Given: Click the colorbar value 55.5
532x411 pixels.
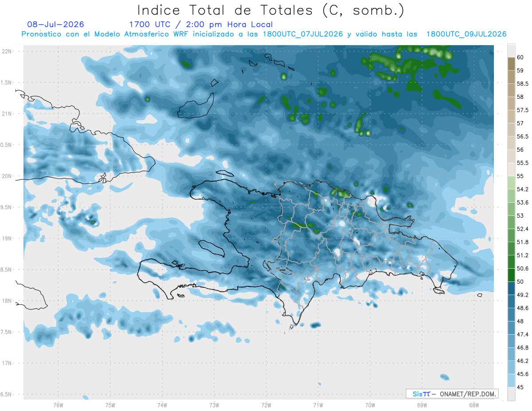Looking at the screenshot, I should pos(523,163).
